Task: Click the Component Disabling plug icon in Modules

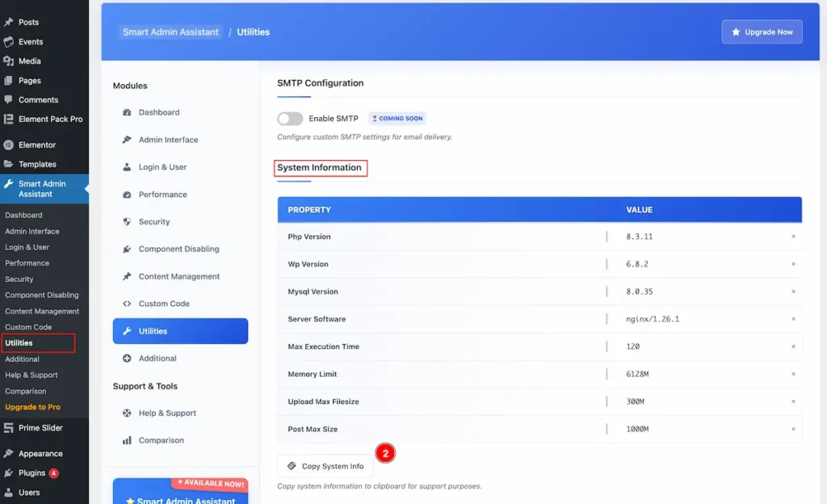Action: click(x=127, y=249)
